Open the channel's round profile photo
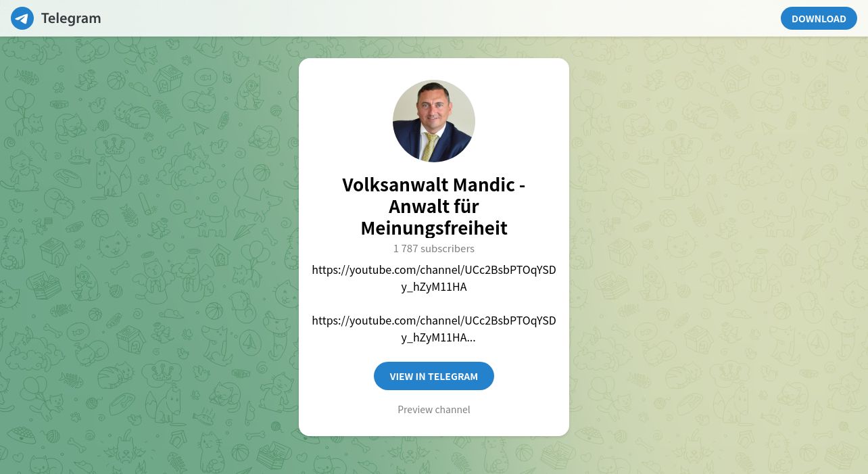The image size is (868, 474). (434, 121)
